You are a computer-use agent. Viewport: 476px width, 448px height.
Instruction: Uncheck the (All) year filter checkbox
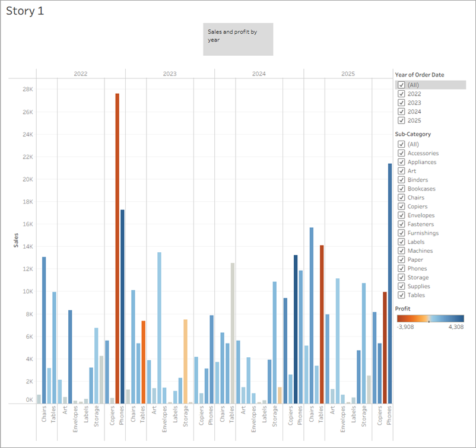(x=402, y=85)
